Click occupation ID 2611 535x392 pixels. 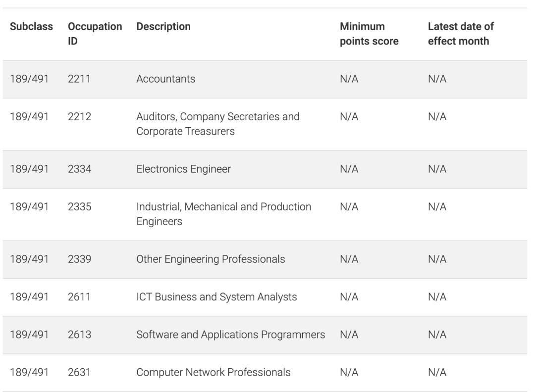click(x=79, y=297)
